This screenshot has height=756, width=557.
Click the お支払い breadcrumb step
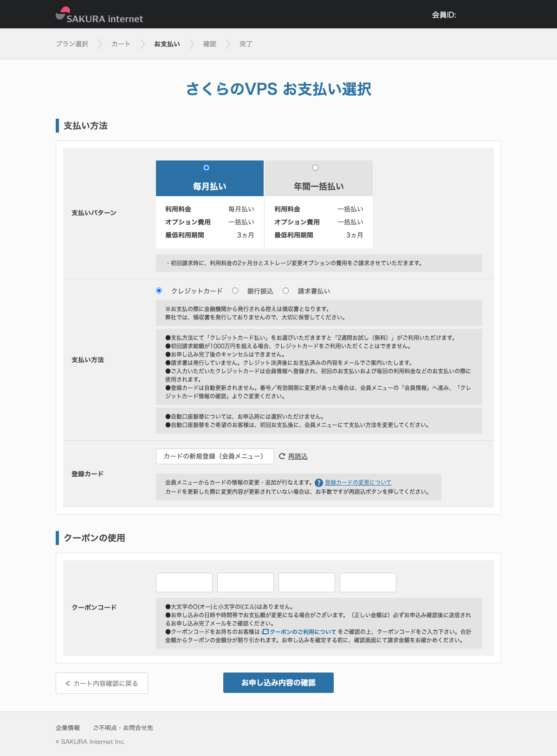tap(167, 44)
